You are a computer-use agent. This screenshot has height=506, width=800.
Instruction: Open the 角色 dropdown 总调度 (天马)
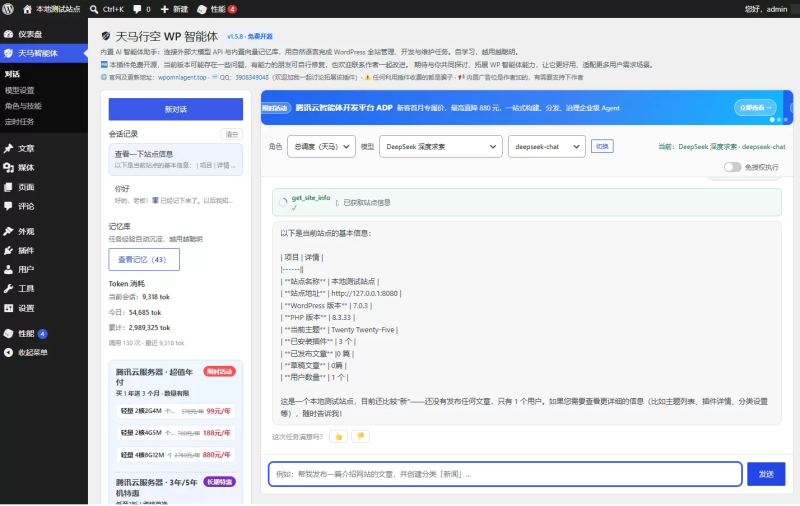pyautogui.click(x=321, y=146)
